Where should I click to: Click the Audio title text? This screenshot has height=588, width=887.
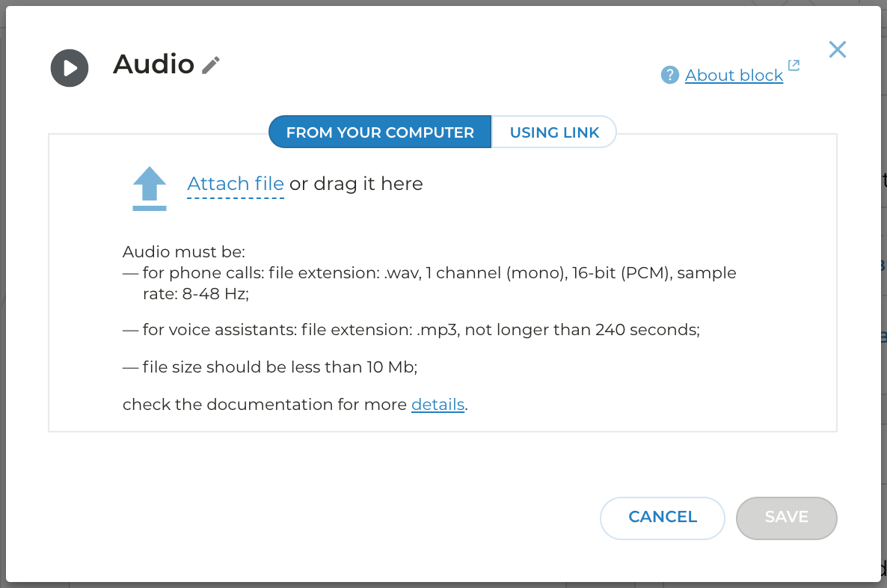click(153, 64)
